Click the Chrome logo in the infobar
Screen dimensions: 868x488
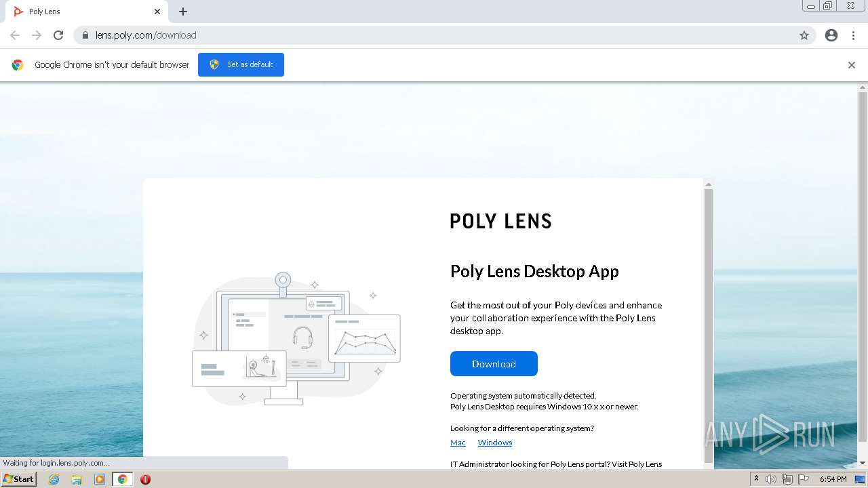pos(18,65)
